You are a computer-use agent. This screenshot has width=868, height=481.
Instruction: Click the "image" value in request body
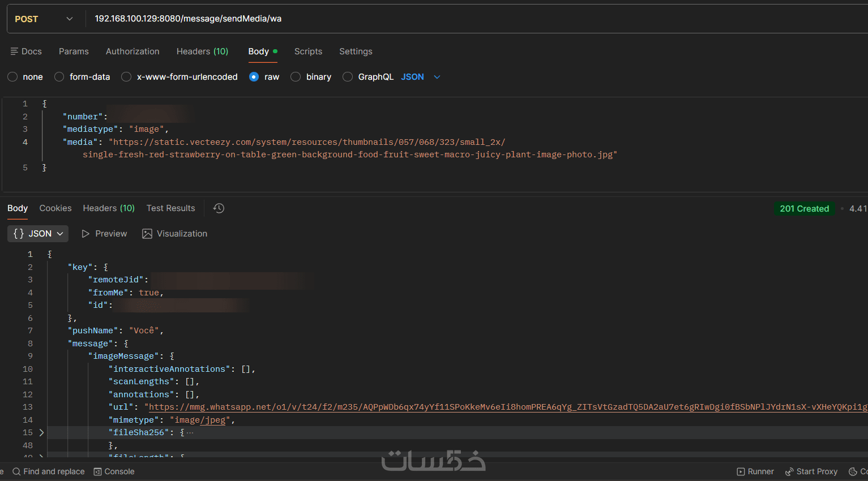pyautogui.click(x=147, y=129)
